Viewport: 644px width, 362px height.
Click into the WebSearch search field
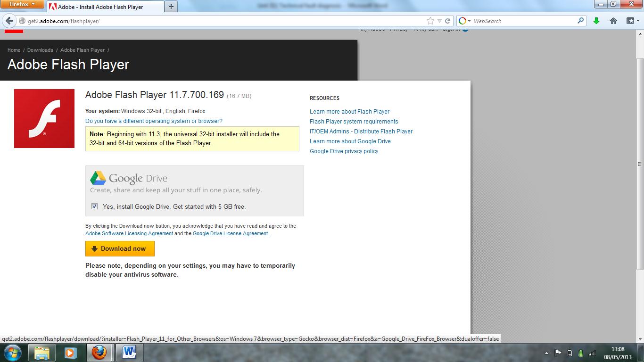click(x=523, y=21)
